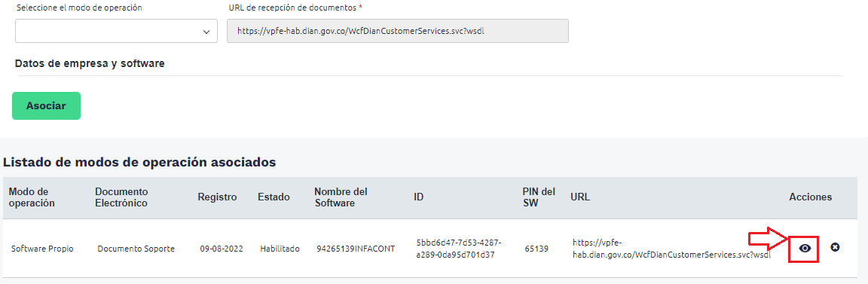
Task: Click the 'PIN del SW' column header
Action: tap(539, 197)
